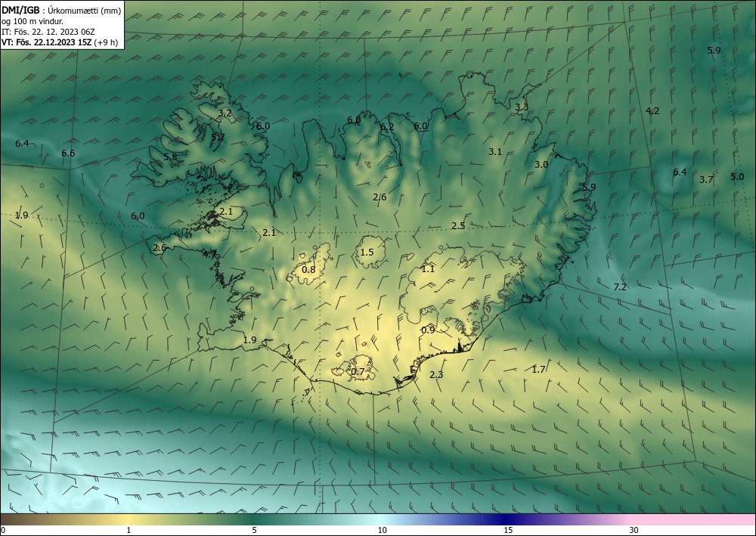Click the '15' label on the color scale
Image resolution: width=756 pixels, height=536 pixels.
point(508,531)
